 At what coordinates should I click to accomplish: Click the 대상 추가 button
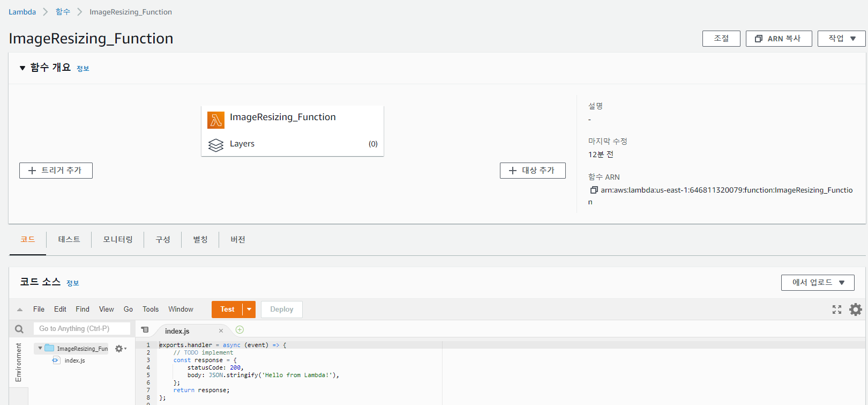pos(533,171)
